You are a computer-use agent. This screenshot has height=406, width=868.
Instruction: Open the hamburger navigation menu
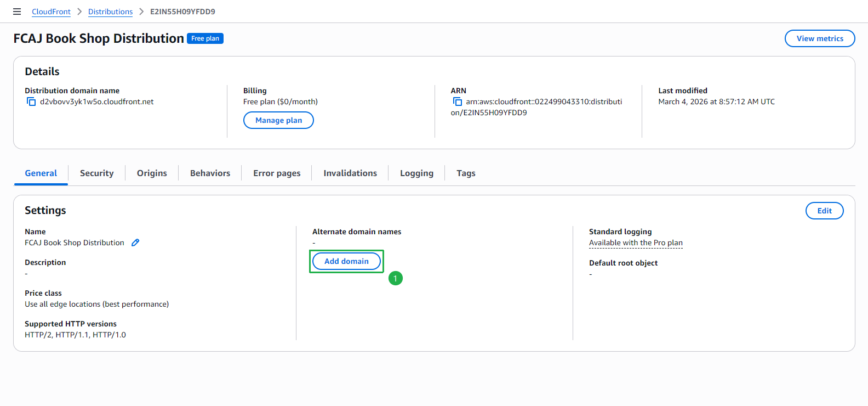point(17,12)
